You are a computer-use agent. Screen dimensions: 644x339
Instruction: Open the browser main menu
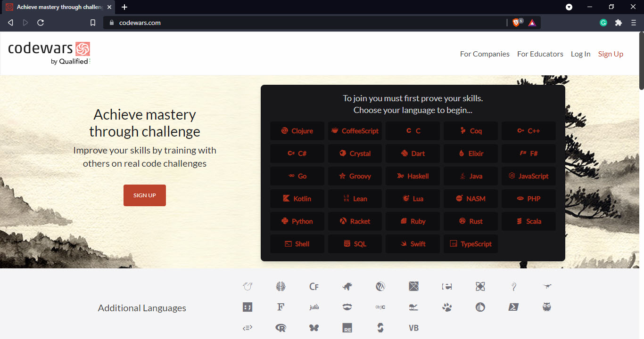pyautogui.click(x=634, y=23)
